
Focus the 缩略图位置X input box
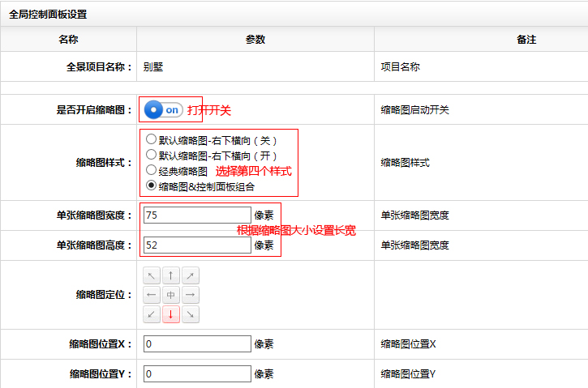click(197, 344)
